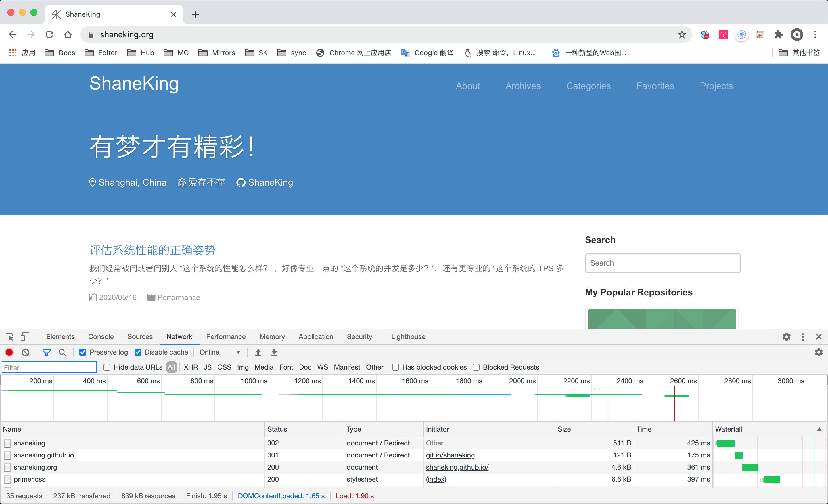Open the profile avatar icon
This screenshot has height=504, width=828.
(x=797, y=34)
